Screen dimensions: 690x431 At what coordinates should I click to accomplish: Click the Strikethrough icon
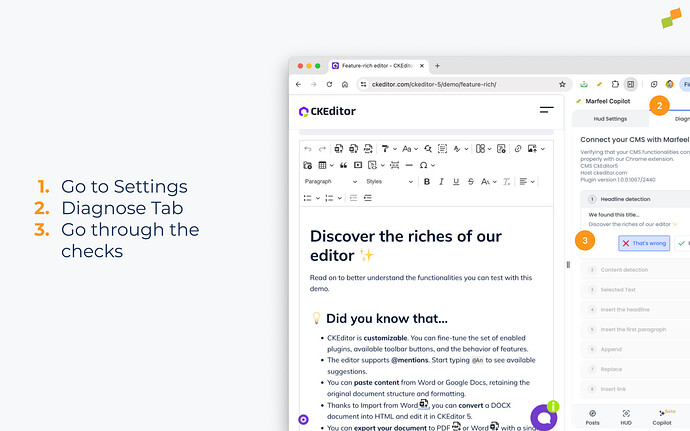(469, 182)
